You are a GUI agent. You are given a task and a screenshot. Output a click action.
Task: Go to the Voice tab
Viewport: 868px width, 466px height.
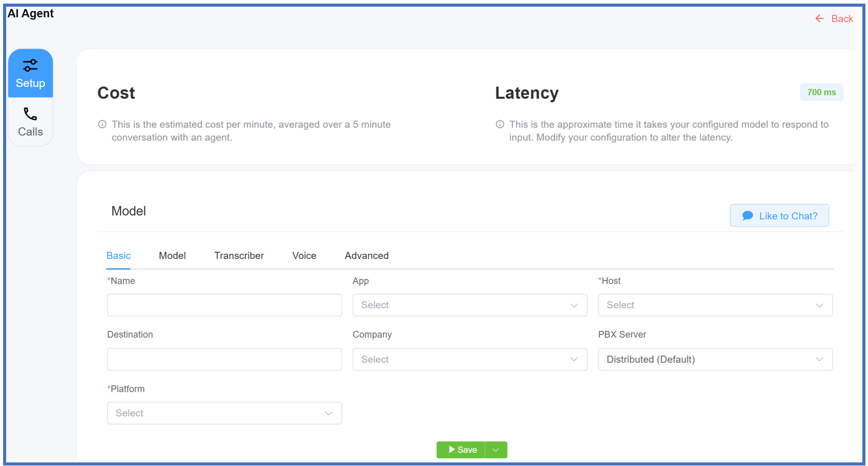(x=304, y=256)
